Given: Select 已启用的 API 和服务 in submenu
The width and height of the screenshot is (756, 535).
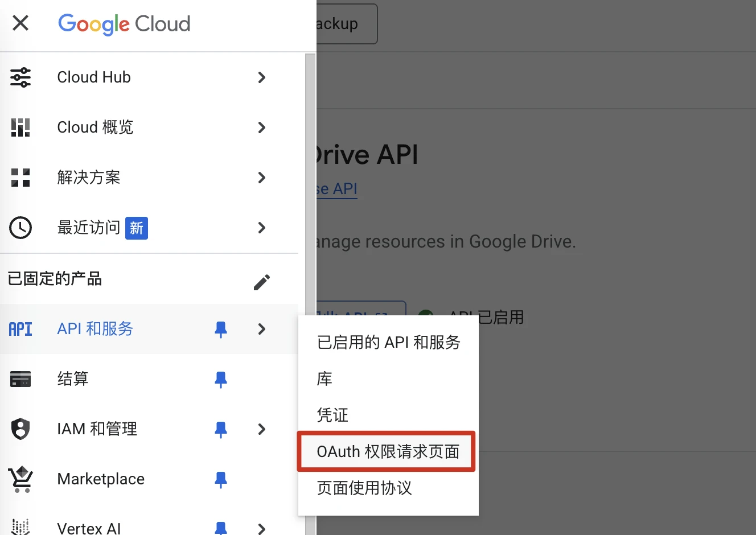Looking at the screenshot, I should 388,342.
